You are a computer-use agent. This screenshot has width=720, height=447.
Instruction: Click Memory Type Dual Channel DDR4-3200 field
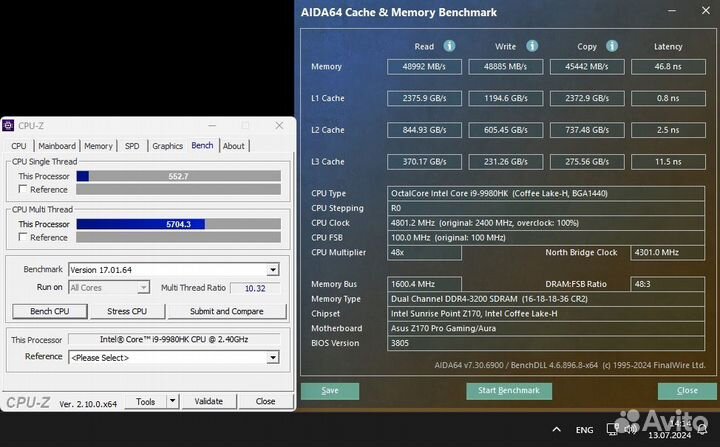click(546, 299)
